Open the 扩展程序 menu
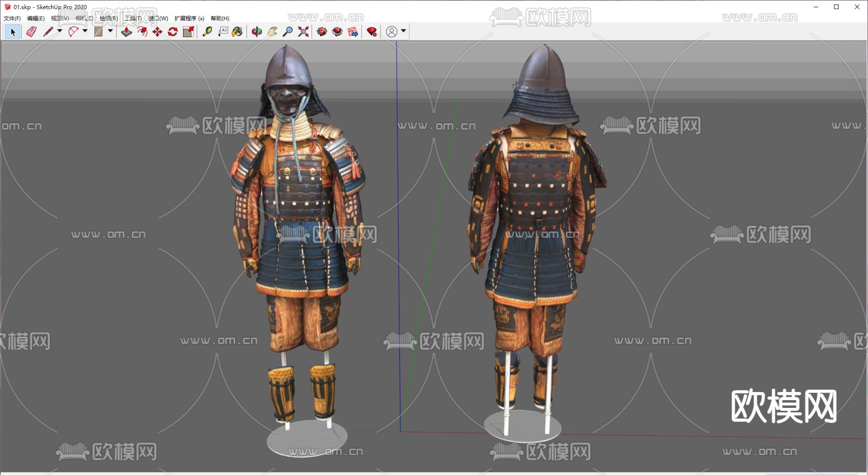The image size is (868, 475). [x=189, y=18]
